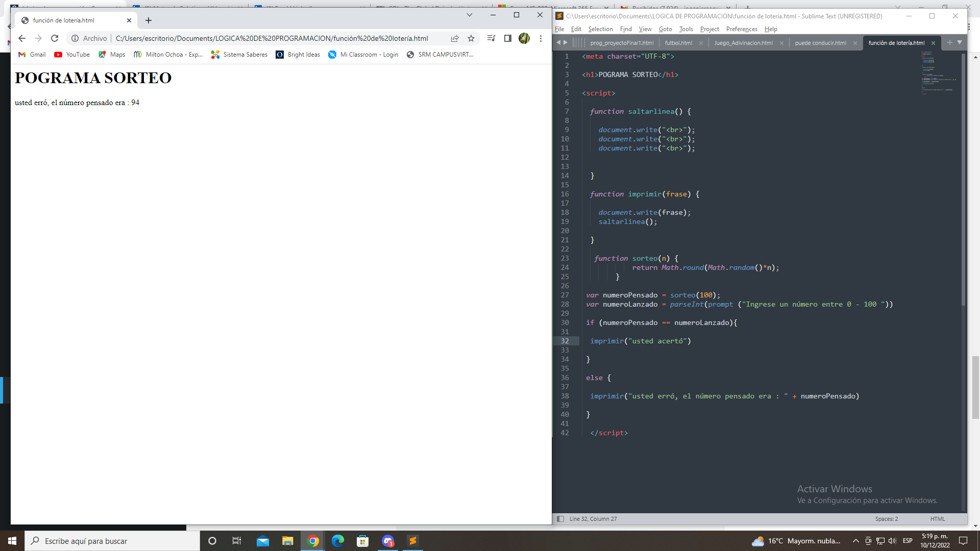
Task: Open Goto menu in Sublime Text
Action: [665, 29]
